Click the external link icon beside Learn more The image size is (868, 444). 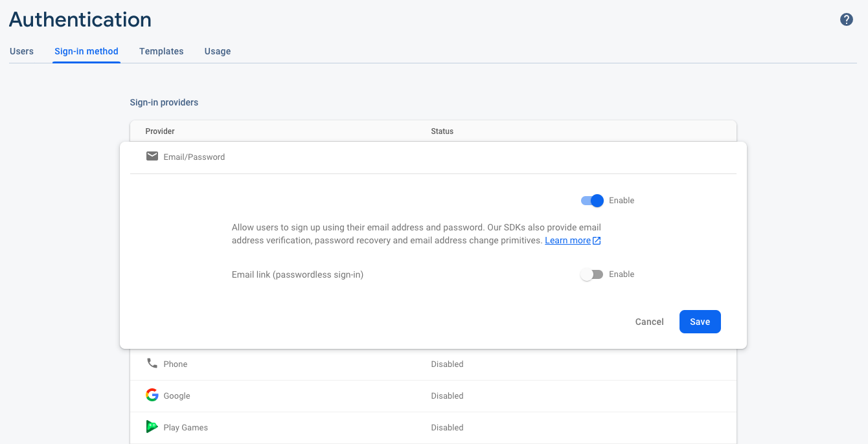pos(597,241)
